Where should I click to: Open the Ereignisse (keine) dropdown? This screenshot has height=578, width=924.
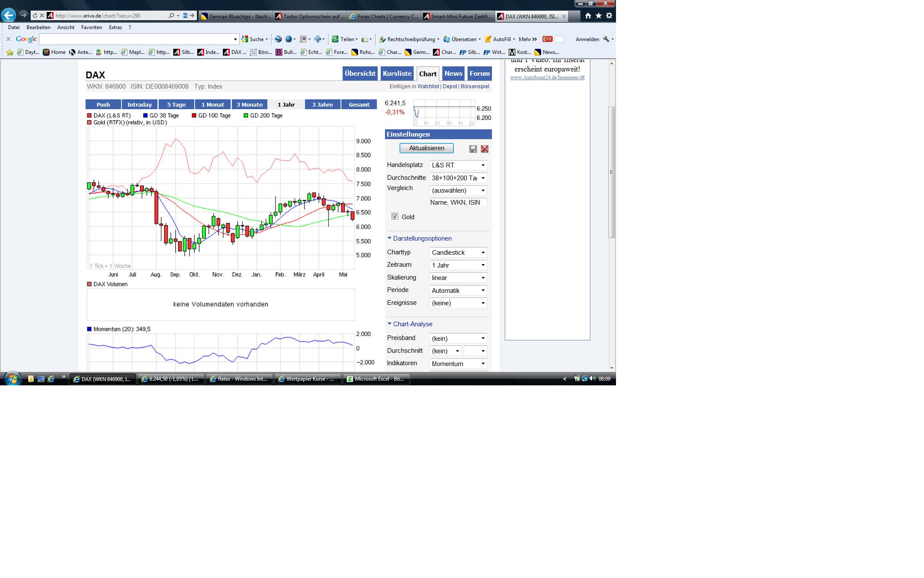[x=458, y=303]
